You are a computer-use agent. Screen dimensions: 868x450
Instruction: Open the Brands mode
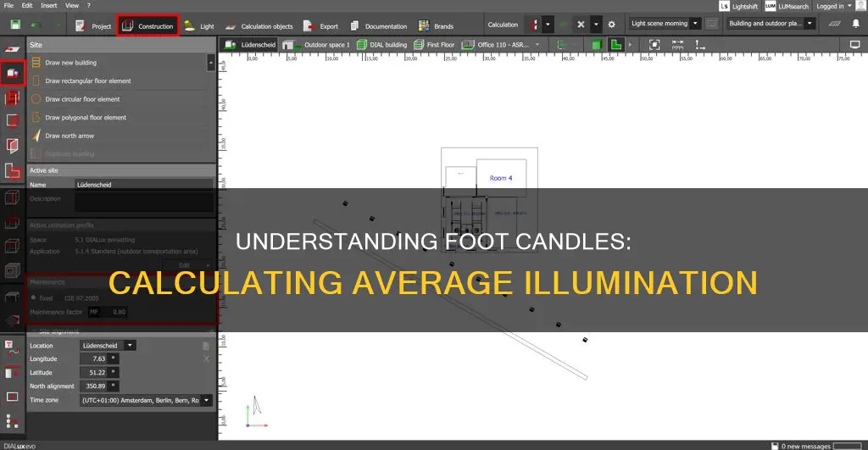click(x=437, y=26)
